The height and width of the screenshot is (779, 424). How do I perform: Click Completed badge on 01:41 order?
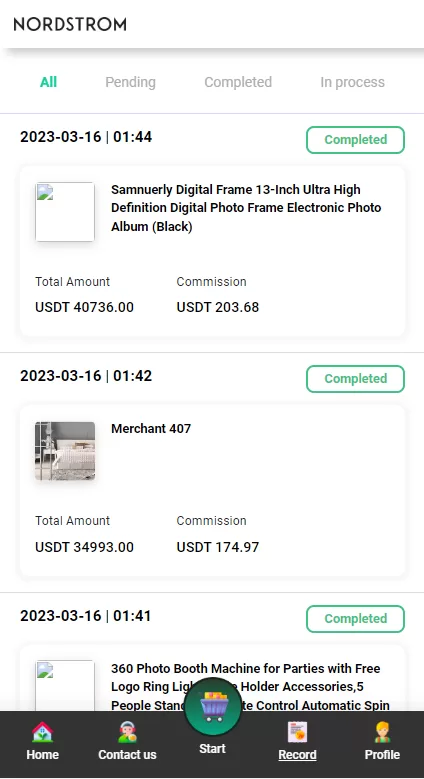[355, 619]
